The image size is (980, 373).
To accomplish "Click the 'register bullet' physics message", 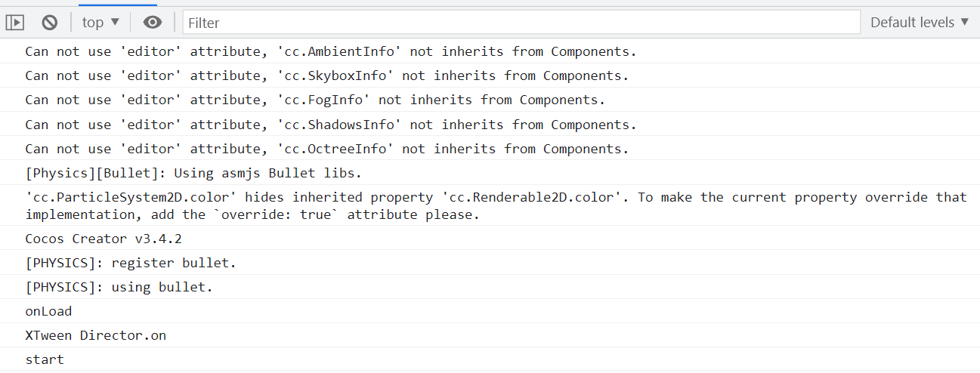I will pos(131,263).
